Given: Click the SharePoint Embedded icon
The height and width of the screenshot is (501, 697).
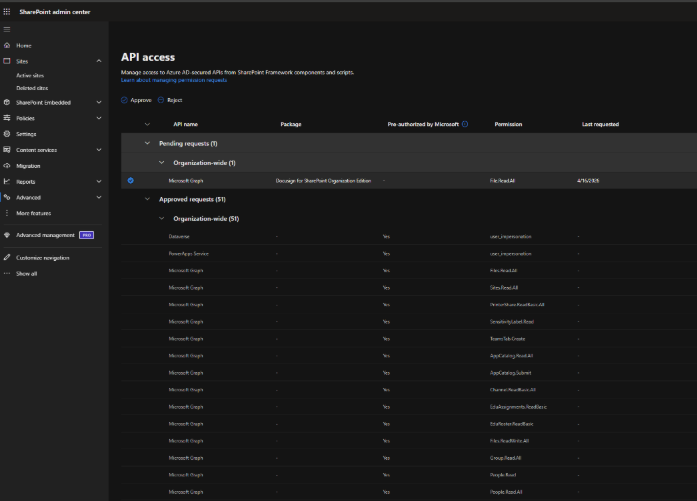Looking at the screenshot, I should 7,102.
